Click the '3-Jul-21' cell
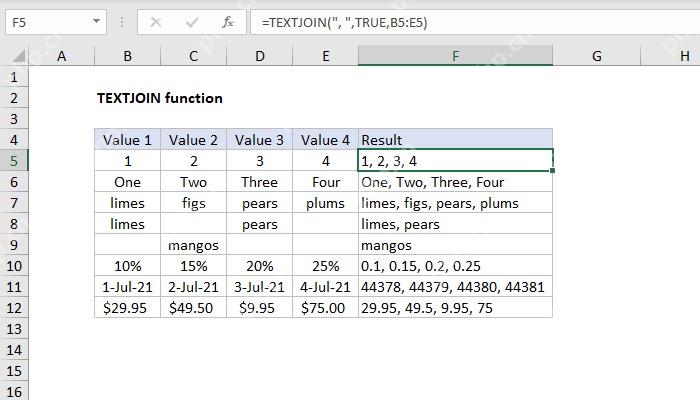700x400 pixels. coord(259,287)
